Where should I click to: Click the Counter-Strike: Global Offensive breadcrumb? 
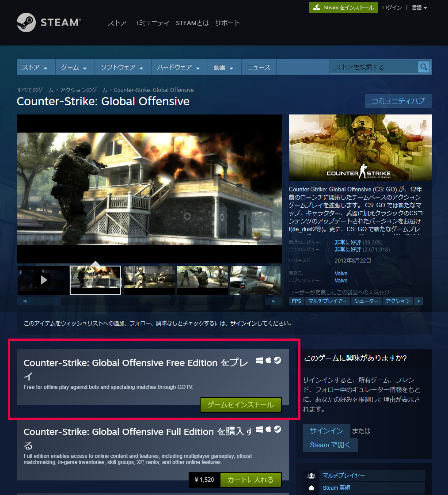point(154,90)
